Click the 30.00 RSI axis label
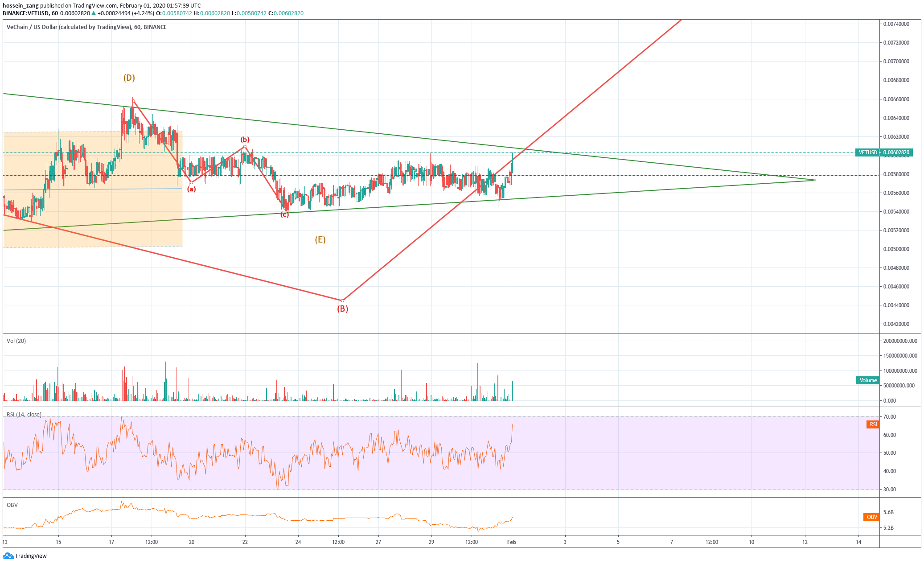924x564 pixels. click(x=890, y=489)
